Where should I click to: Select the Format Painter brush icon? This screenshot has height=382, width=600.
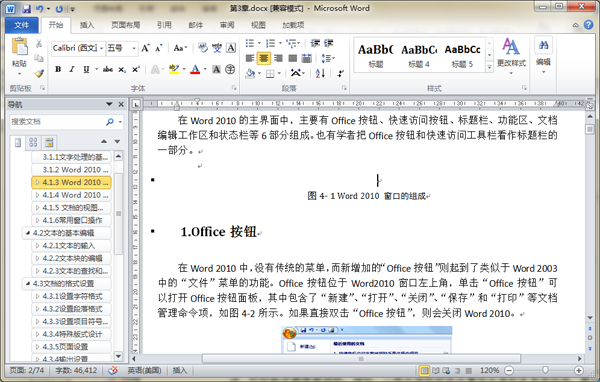coord(39,73)
